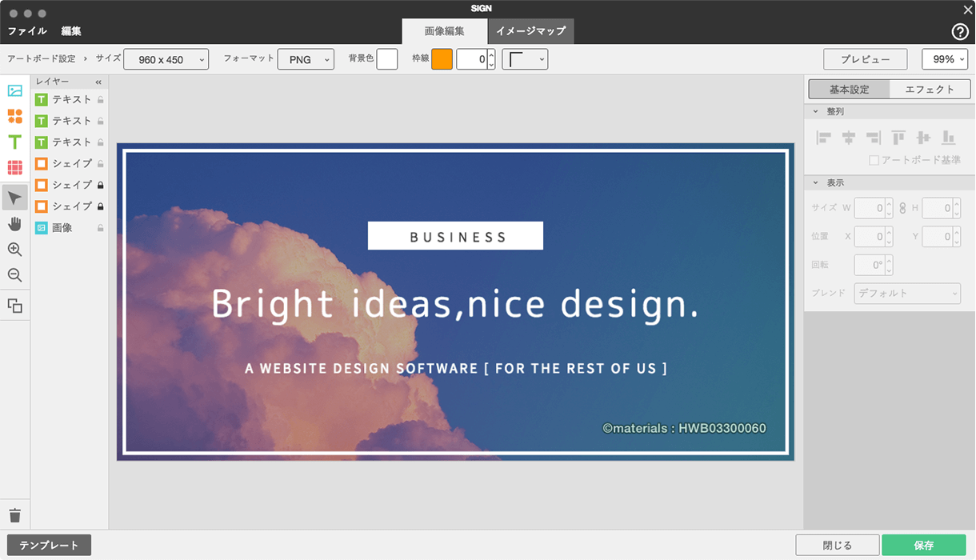
Task: Toggle lock on the first テキスト layer
Action: 100,100
